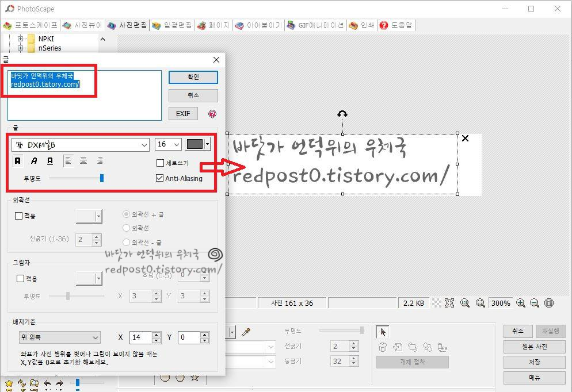Enable vertical writing (세로쓰기) checkbox

coord(160,163)
